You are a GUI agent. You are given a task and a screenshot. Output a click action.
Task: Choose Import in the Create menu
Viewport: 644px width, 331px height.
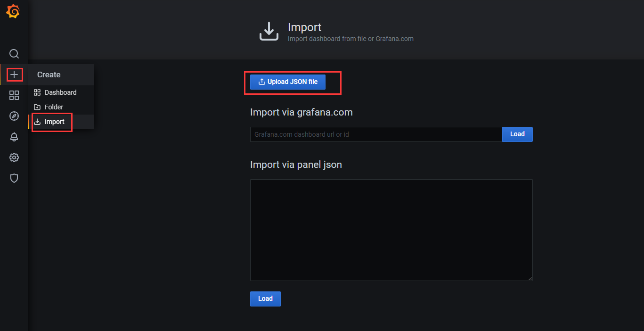coord(61,122)
